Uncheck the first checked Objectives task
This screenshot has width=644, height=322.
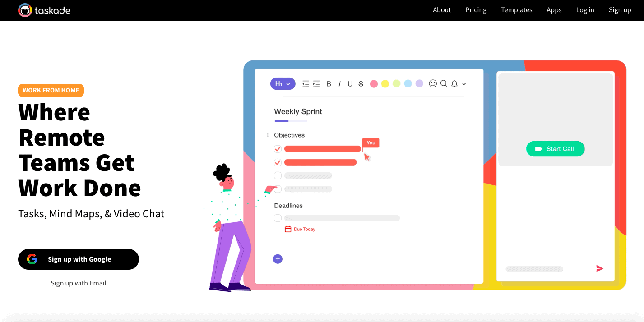tap(278, 149)
